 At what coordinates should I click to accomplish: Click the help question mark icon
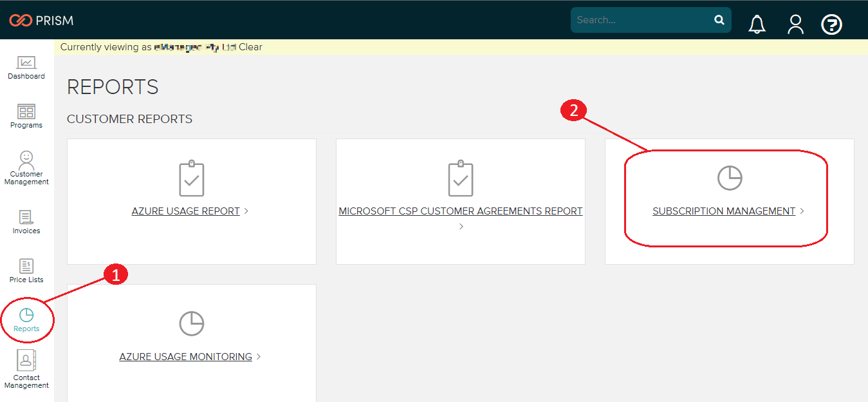(831, 24)
